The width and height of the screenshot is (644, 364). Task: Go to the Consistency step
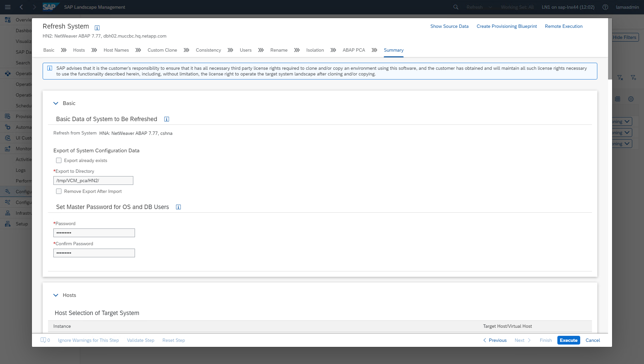(209, 50)
